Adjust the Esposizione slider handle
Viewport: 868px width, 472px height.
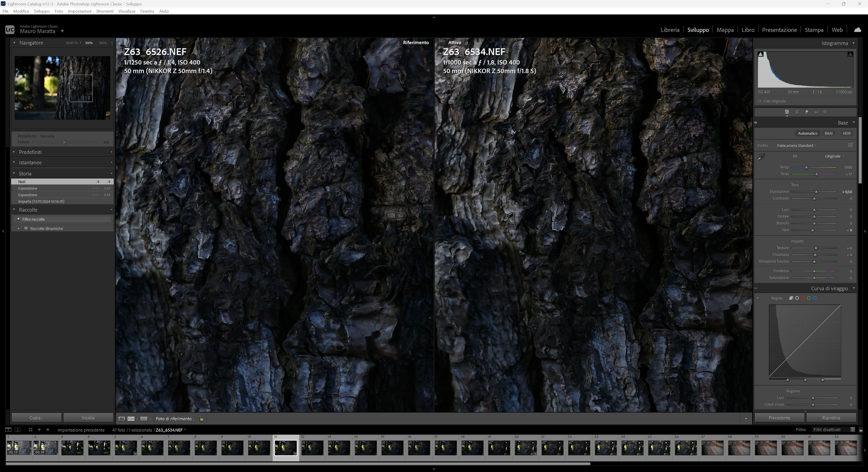tap(816, 192)
